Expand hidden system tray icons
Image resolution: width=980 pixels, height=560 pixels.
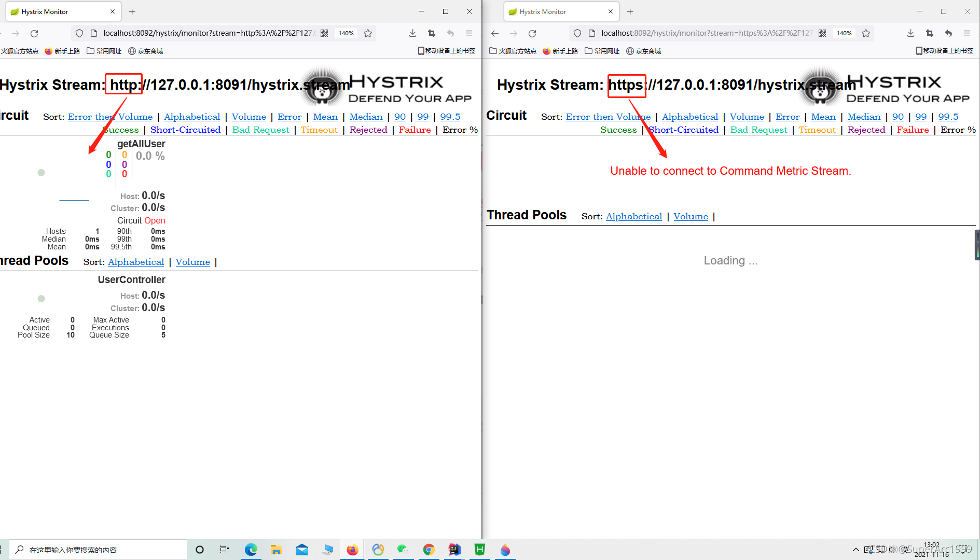pos(855,550)
